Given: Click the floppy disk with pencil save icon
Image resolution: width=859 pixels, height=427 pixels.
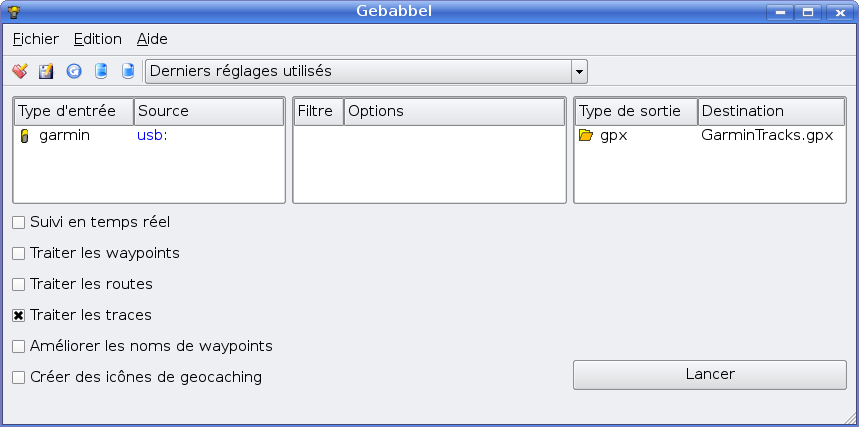Looking at the screenshot, I should [x=46, y=71].
